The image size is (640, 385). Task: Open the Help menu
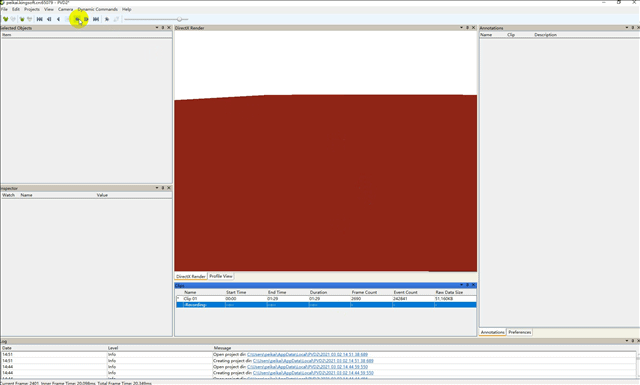point(127,9)
